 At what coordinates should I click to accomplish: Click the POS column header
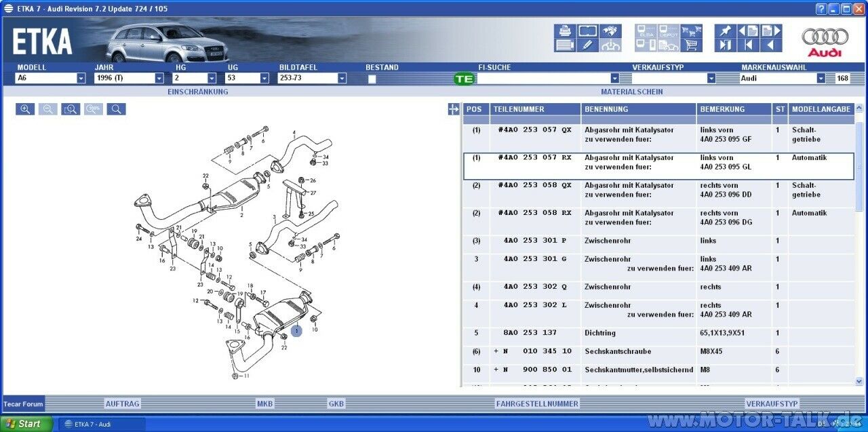pyautogui.click(x=476, y=109)
